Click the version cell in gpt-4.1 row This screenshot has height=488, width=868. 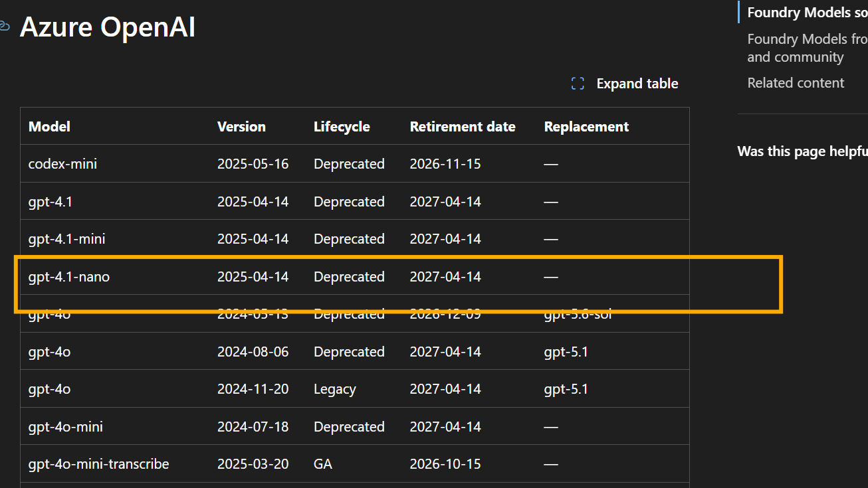[253, 201]
